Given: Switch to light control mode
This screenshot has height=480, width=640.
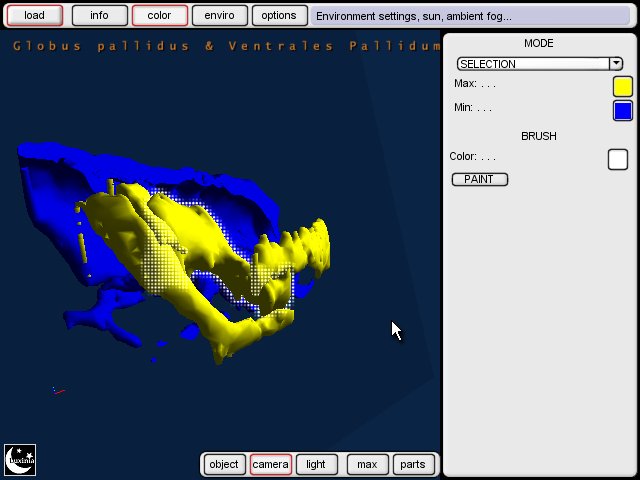Looking at the screenshot, I should pos(316,464).
